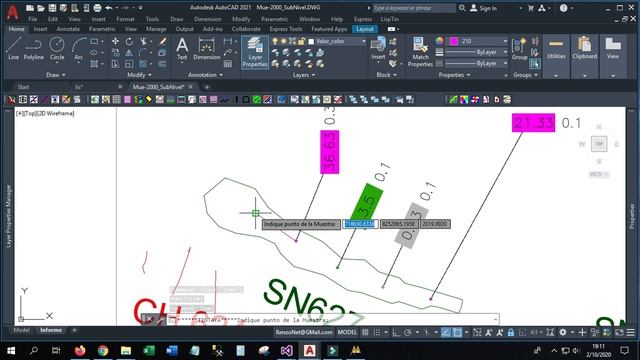Click the Customization menu icon in status bar

click(631, 332)
